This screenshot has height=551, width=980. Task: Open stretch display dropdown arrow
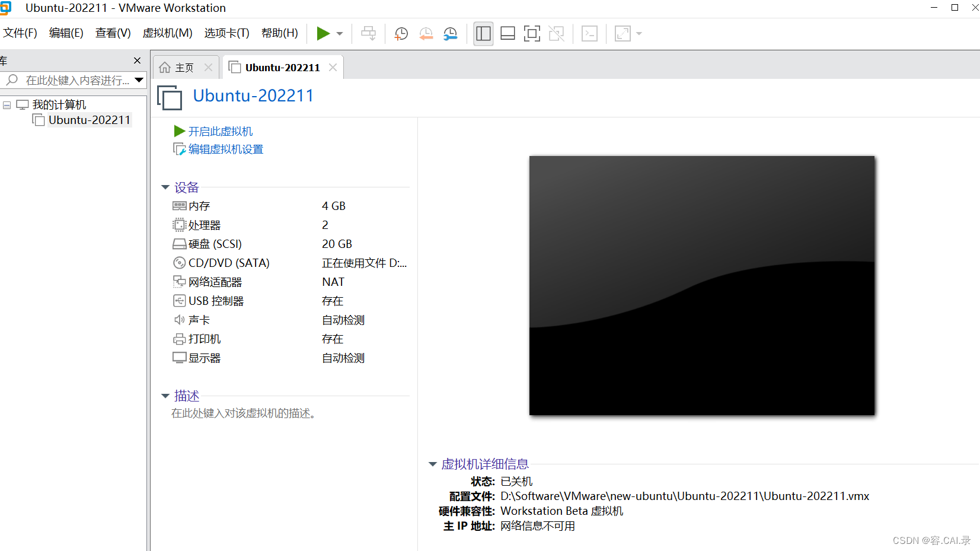click(x=639, y=34)
